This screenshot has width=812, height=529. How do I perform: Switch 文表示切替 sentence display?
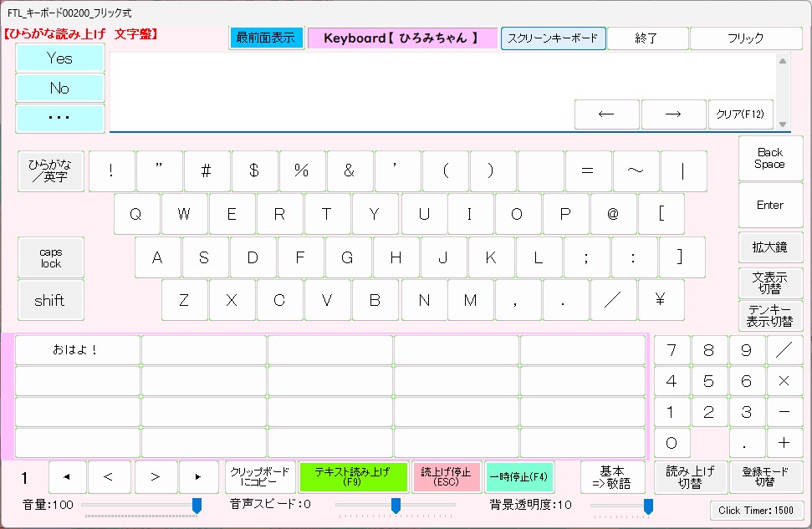pyautogui.click(x=770, y=282)
